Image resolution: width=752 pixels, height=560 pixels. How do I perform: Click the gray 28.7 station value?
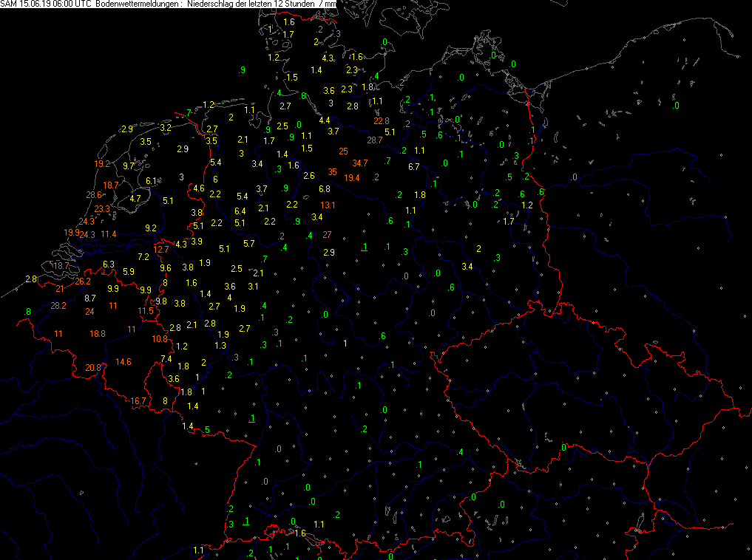coord(375,140)
